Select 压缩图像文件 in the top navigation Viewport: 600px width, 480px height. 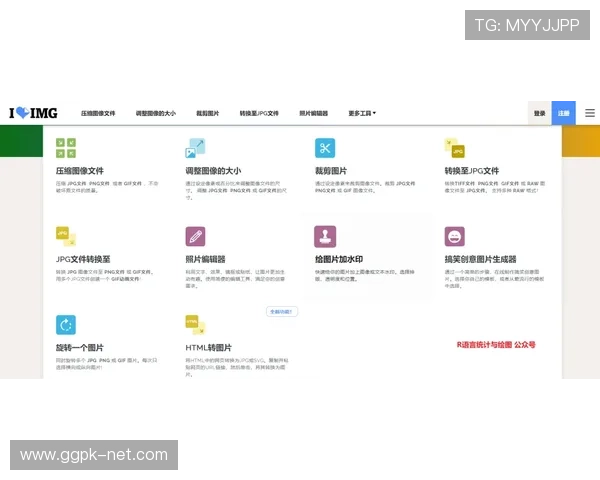point(98,113)
